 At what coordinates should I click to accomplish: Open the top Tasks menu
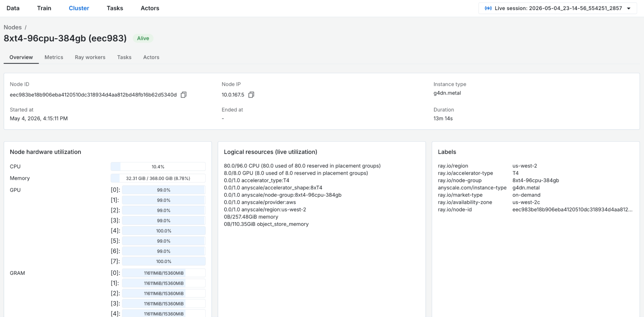tap(115, 8)
